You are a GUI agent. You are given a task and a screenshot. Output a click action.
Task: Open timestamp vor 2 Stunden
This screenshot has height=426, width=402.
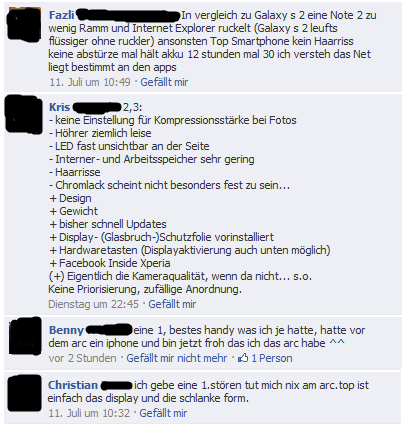coord(82,358)
